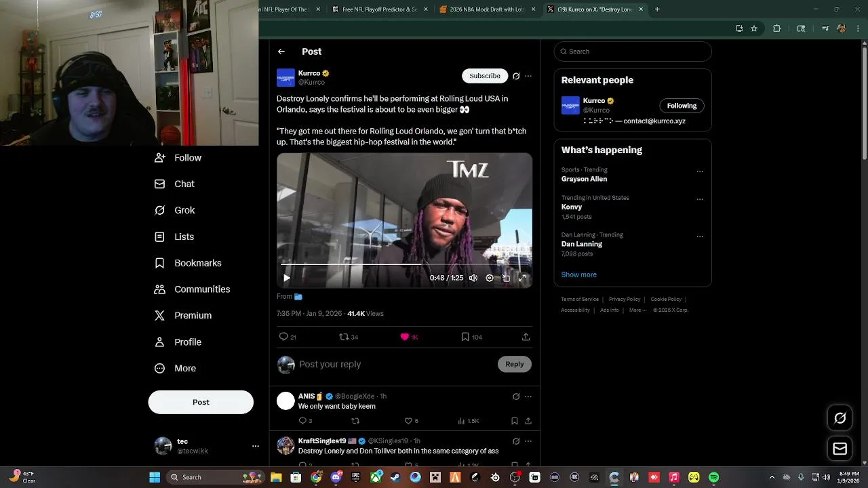
Task: Open options for Grayson Allen trend
Action: [700, 171]
